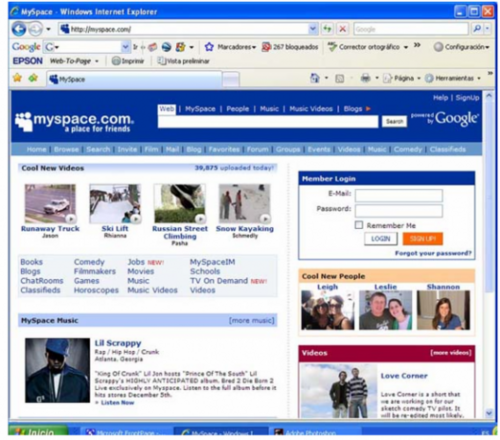Click the MySpace browser tab
The image size is (500, 440).
(134, 79)
